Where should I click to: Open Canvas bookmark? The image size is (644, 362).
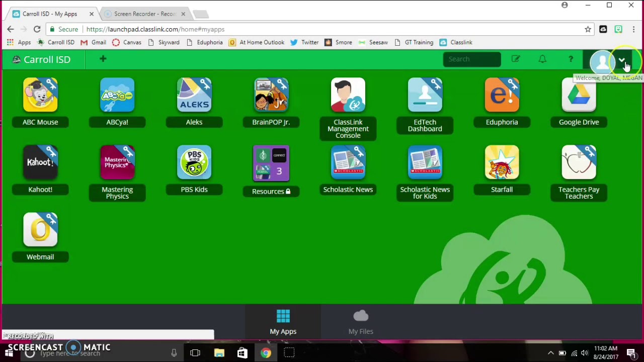127,42
